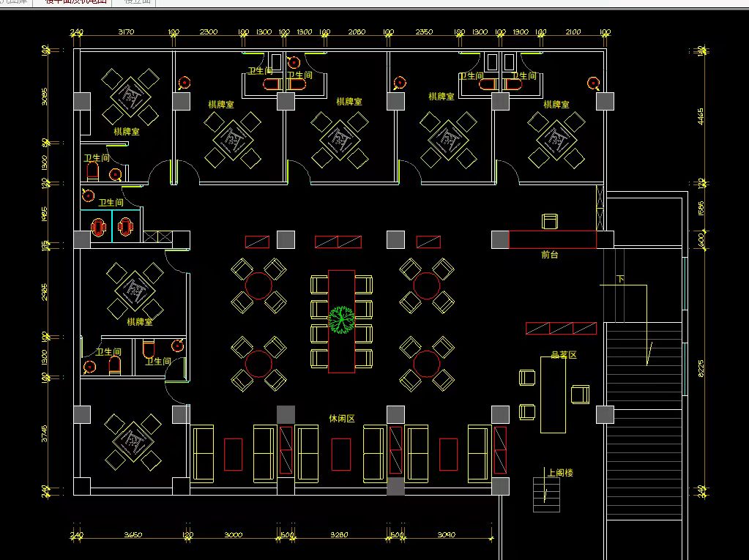Select the 3650 dimension along the bottom
Screen dimensions: 749x560
(133, 535)
